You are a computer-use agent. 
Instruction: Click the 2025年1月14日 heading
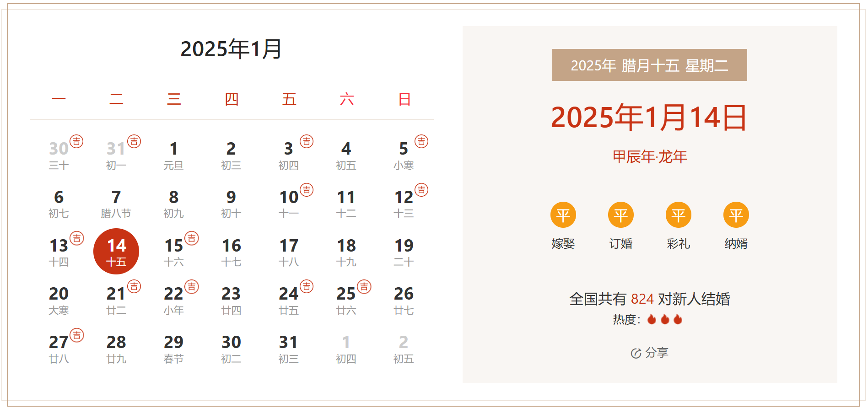pyautogui.click(x=649, y=118)
